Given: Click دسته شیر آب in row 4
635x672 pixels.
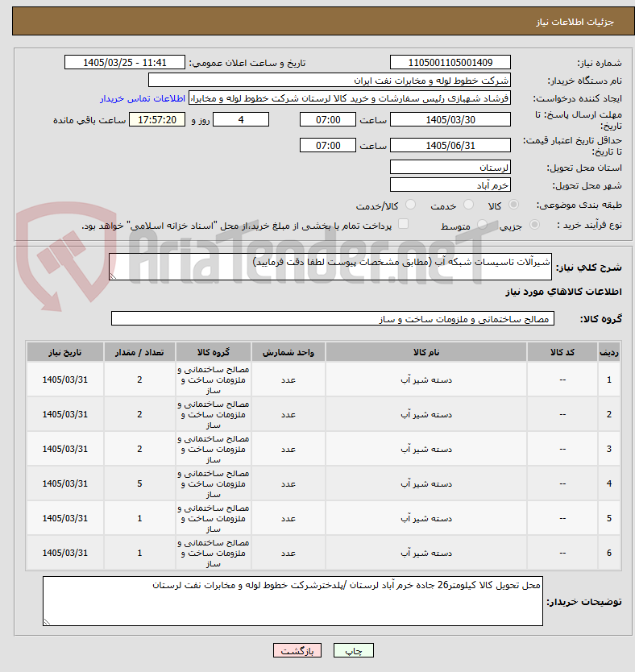Looking at the screenshot, I should click(426, 484).
